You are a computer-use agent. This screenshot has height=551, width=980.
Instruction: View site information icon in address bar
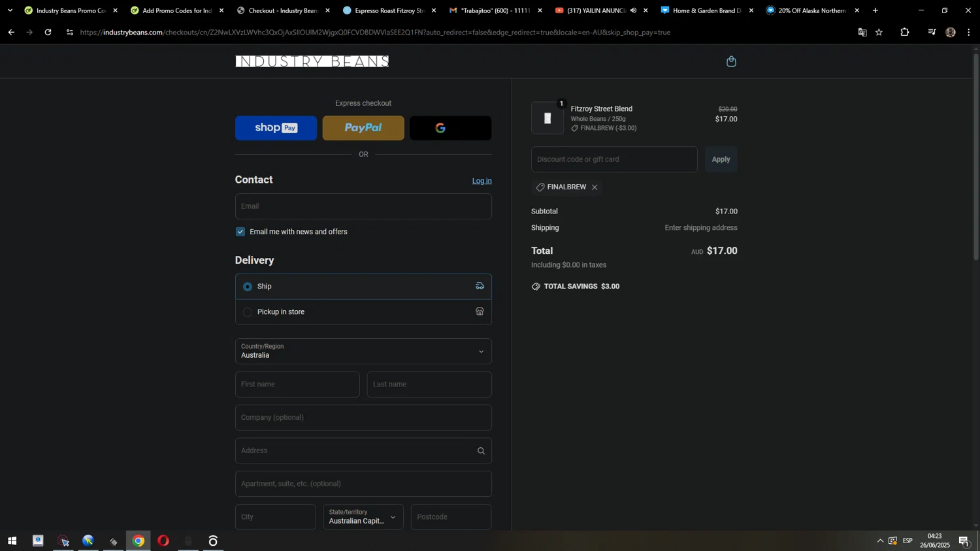point(70,32)
